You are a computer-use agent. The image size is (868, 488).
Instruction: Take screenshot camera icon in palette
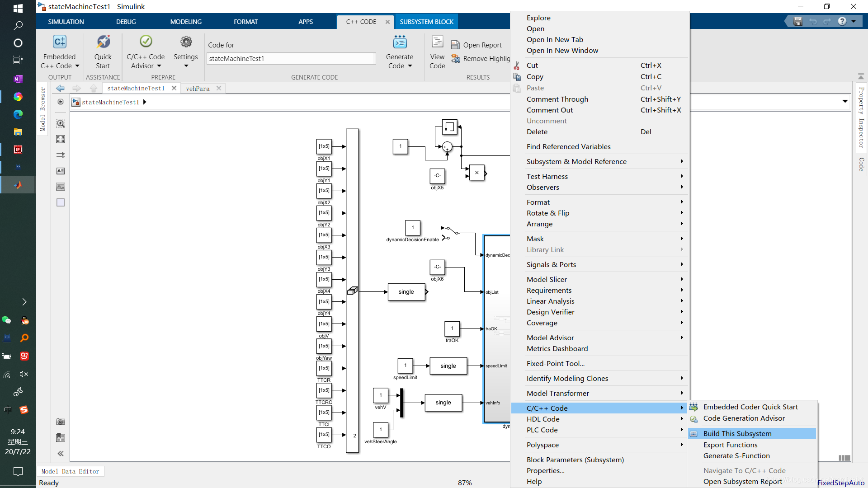(x=61, y=422)
